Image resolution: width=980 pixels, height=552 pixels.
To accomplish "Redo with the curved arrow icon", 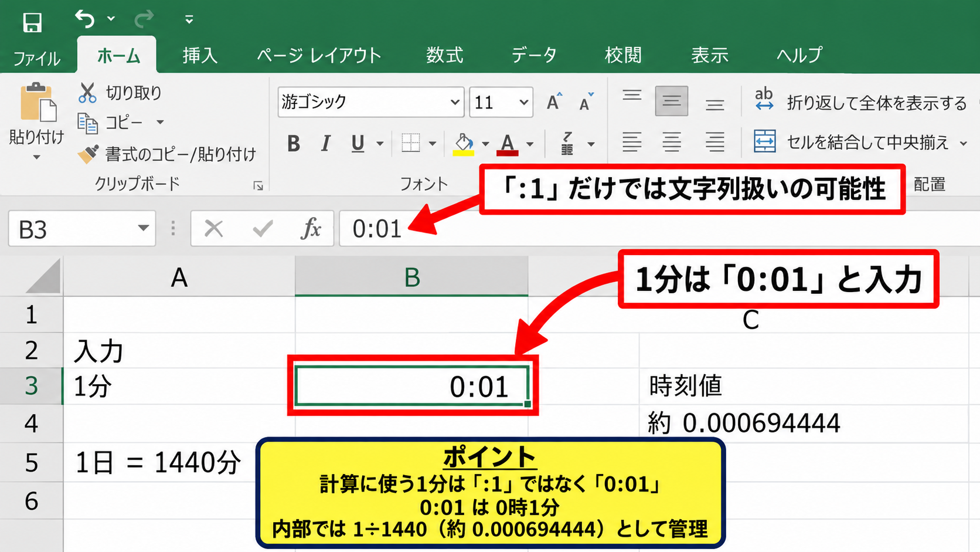I will pyautogui.click(x=144, y=19).
